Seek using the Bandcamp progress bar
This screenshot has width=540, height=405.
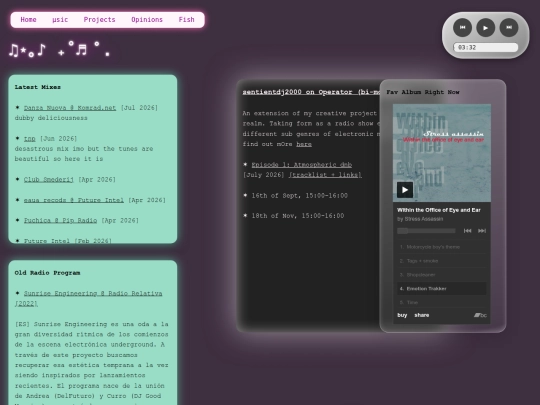426,231
